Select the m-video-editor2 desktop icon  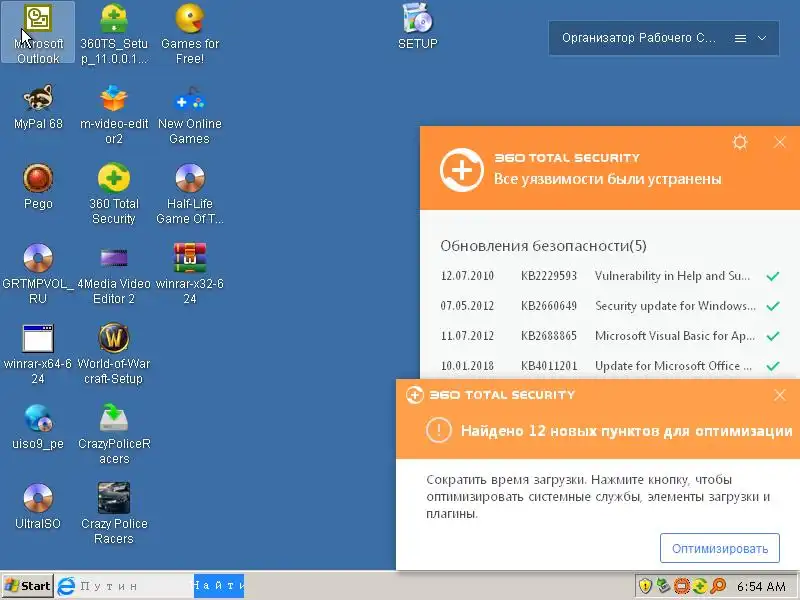[x=114, y=114]
